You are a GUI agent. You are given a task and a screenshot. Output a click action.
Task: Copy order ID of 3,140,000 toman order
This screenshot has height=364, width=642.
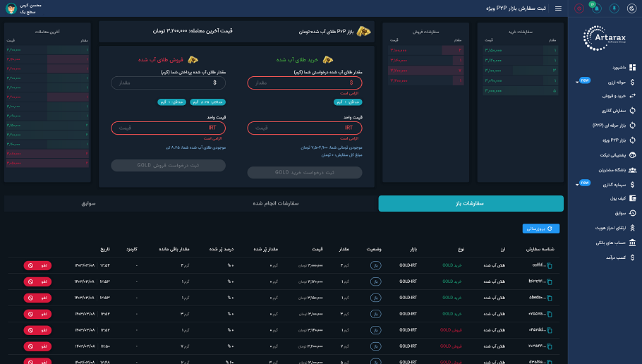[550, 330]
